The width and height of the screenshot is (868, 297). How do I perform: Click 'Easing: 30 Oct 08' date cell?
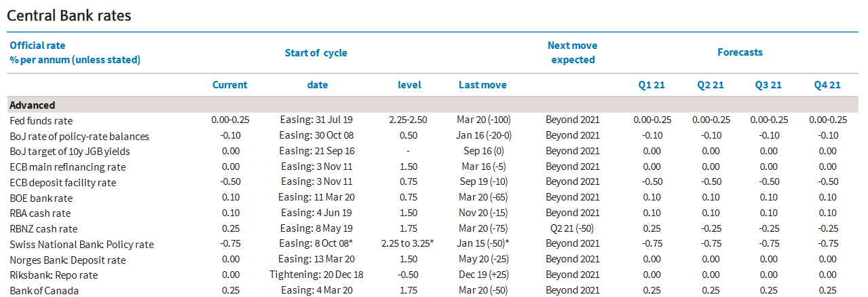(316, 135)
